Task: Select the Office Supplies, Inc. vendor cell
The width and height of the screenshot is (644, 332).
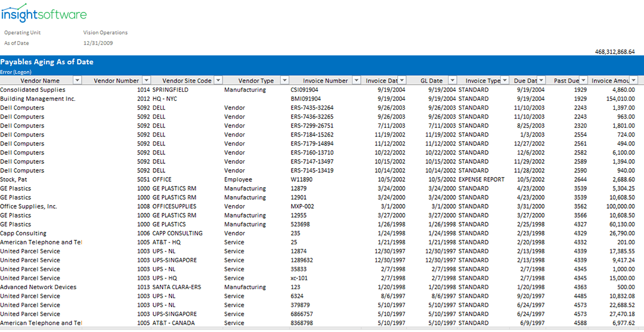Action: tap(29, 206)
